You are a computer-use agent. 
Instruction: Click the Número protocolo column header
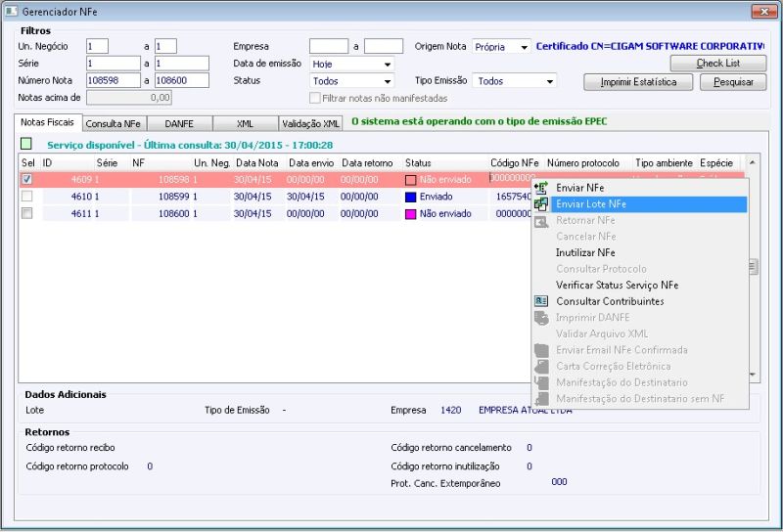click(582, 162)
